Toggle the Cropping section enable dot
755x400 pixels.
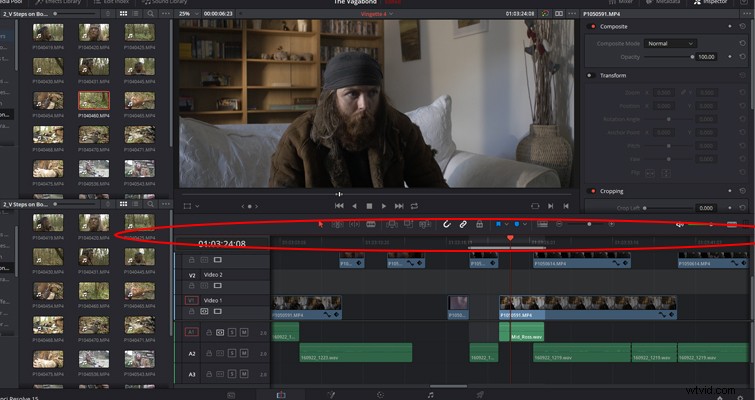click(592, 191)
